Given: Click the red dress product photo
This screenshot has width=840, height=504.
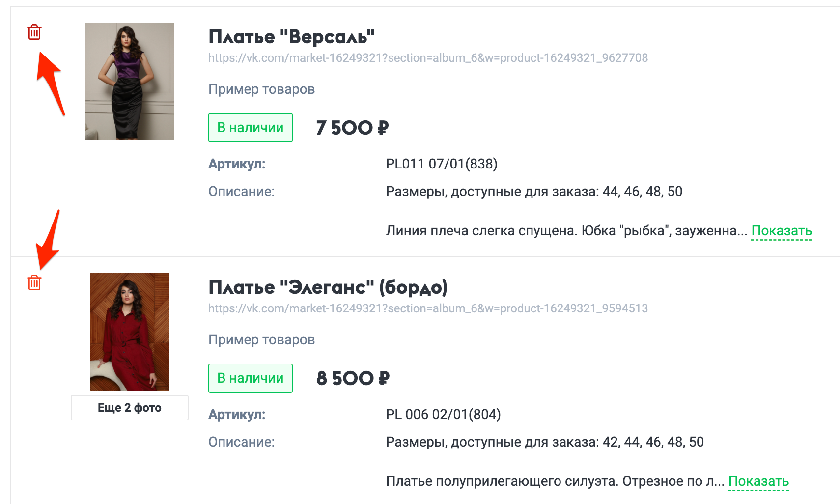Looking at the screenshot, I should pos(129,332).
